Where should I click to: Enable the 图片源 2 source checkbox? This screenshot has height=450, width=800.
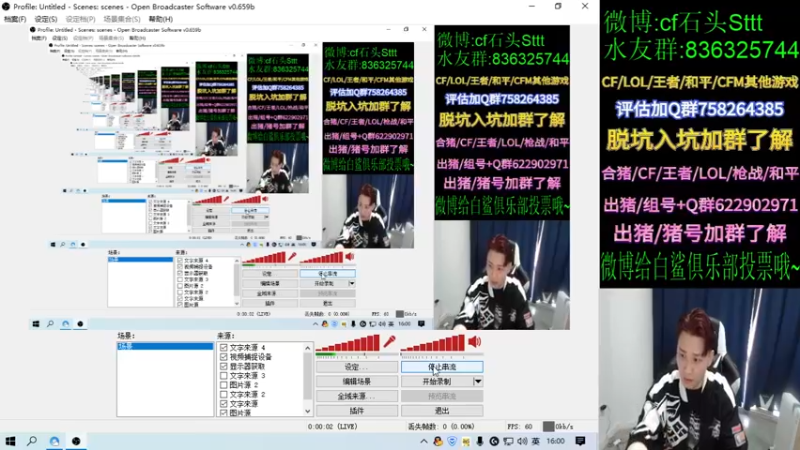point(223,385)
